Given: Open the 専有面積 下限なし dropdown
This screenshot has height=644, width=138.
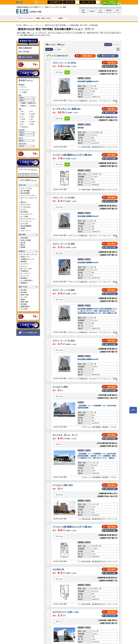Looking at the screenshot, I should pyautogui.click(x=27, y=132).
